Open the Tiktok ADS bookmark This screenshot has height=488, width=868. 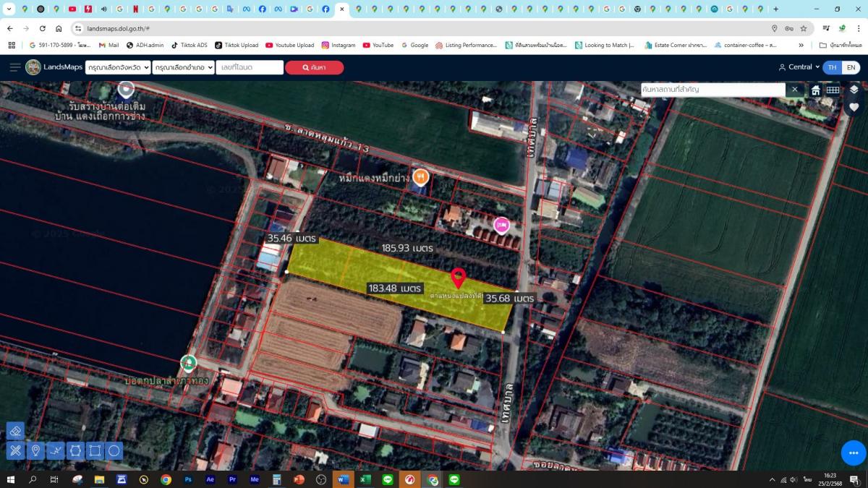tap(188, 45)
